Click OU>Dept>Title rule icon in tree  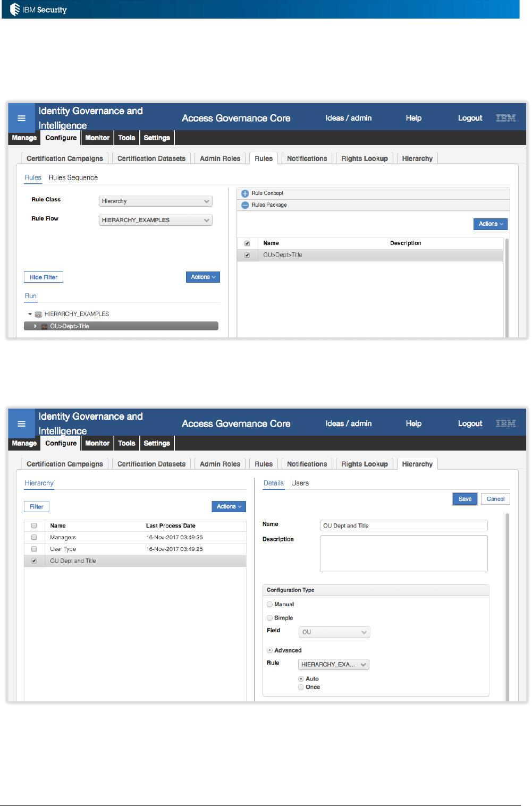pos(44,326)
